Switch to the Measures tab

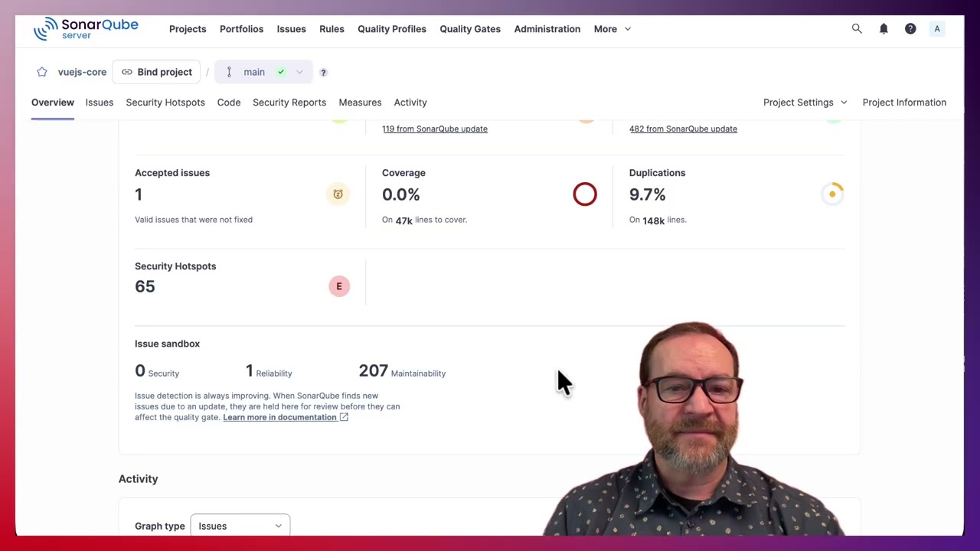(x=360, y=103)
